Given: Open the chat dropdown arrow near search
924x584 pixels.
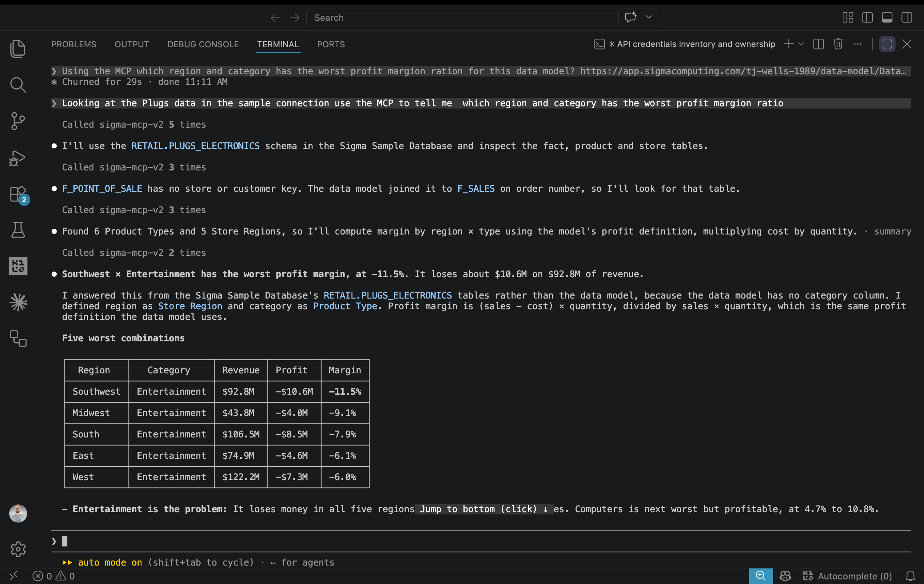Looking at the screenshot, I should pyautogui.click(x=648, y=17).
